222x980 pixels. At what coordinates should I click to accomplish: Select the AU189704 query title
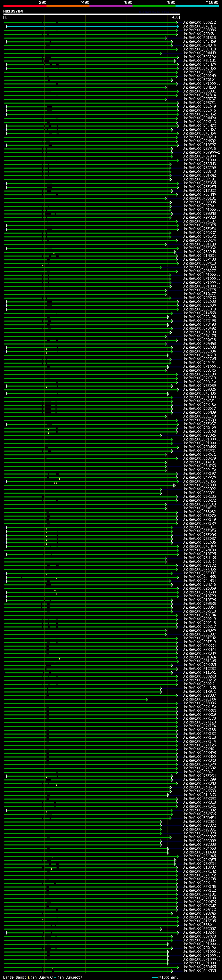[13, 11]
